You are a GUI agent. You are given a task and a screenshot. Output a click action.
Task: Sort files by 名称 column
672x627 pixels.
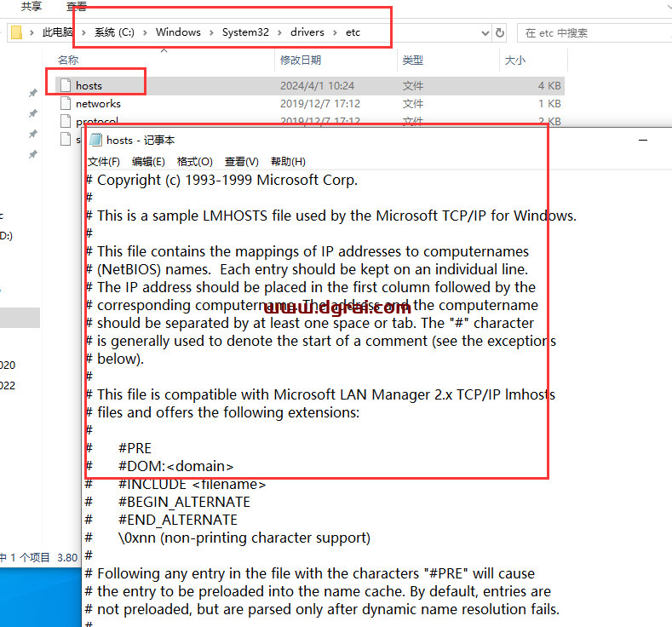pos(68,60)
